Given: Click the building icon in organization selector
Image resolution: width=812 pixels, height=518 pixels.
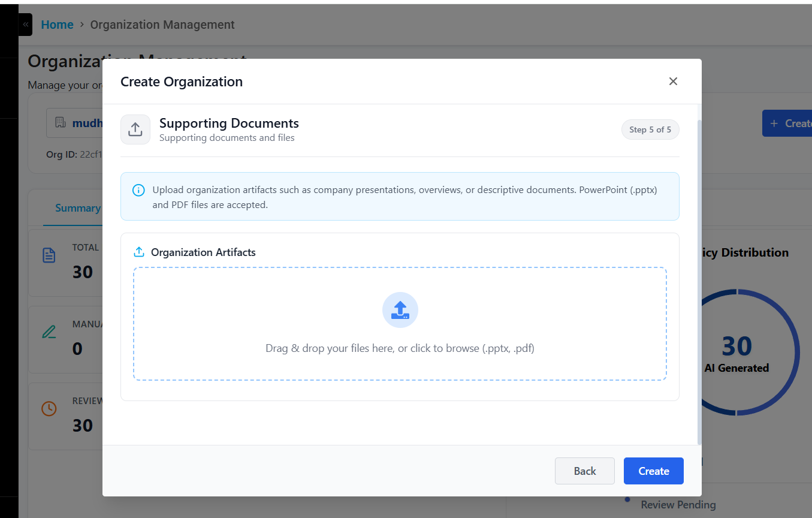Looking at the screenshot, I should [x=60, y=123].
